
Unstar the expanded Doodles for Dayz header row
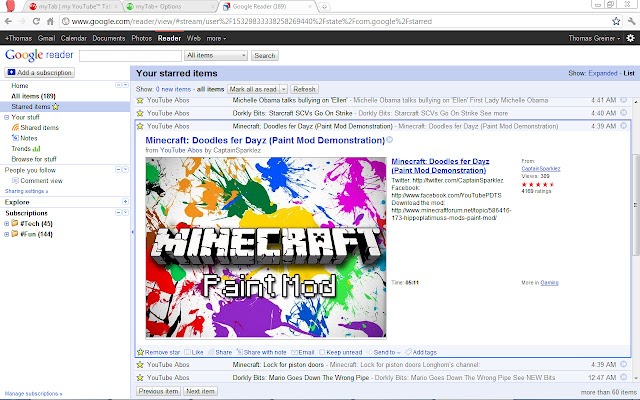(x=140, y=126)
